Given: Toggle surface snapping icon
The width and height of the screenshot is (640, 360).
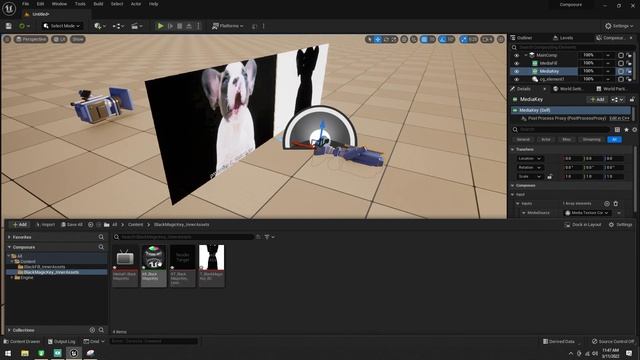Looking at the screenshot, I should tap(414, 39).
